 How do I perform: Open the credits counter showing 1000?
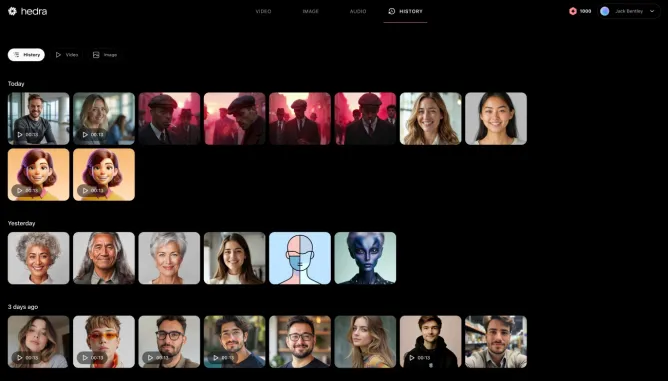(x=580, y=11)
